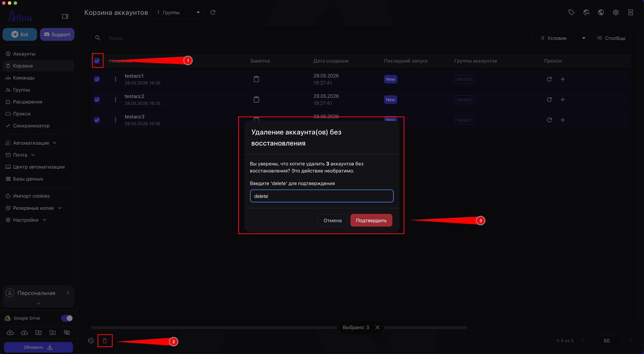This screenshot has height=354, width=644.
Task: Toggle the crossed-eye visibility icon
Action: coord(67,333)
